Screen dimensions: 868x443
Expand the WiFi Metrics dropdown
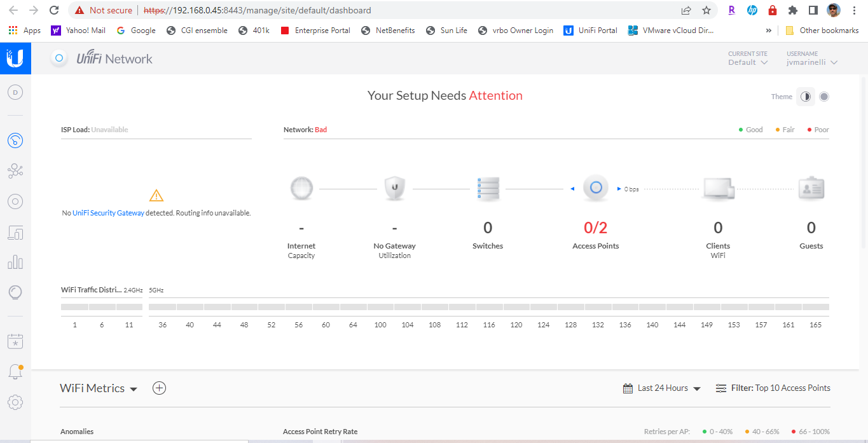pos(99,388)
